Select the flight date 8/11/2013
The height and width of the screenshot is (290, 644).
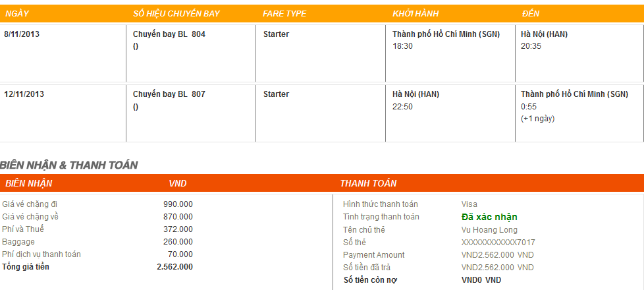[22, 34]
